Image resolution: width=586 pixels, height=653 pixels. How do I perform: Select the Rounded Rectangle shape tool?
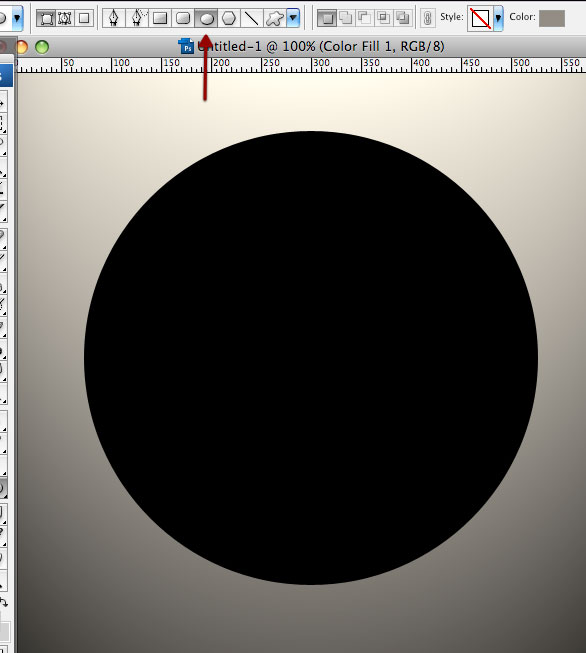pyautogui.click(x=183, y=18)
